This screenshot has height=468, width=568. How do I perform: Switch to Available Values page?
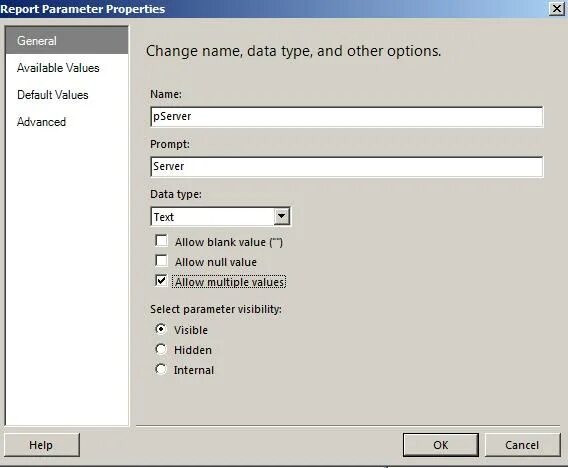click(x=58, y=68)
